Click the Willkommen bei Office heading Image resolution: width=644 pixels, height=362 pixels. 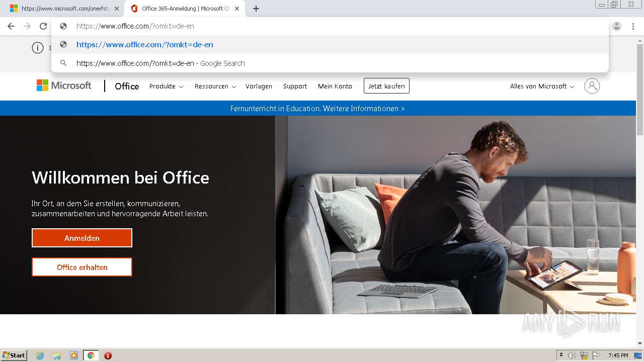(120, 177)
